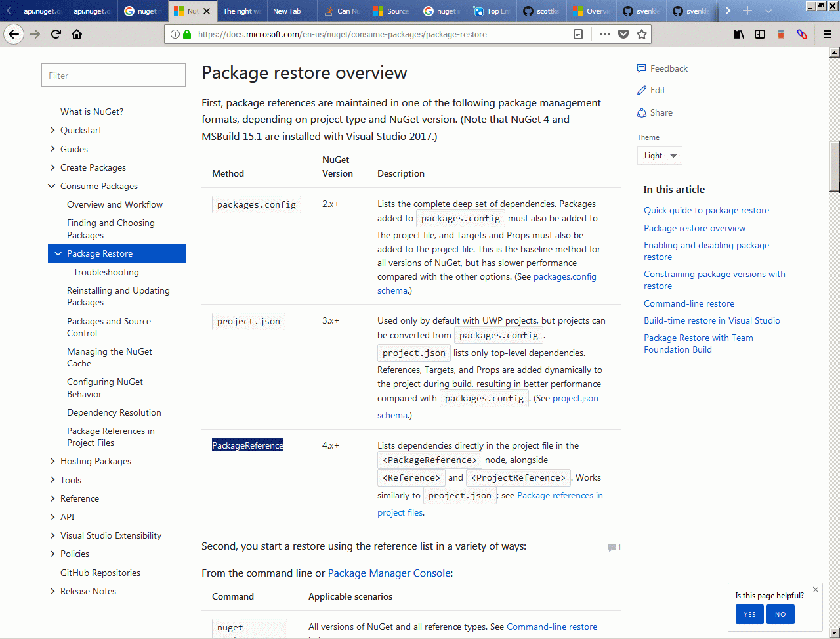This screenshot has height=639, width=840.
Task: Switch to the 'The right way' tab
Action: [240, 11]
